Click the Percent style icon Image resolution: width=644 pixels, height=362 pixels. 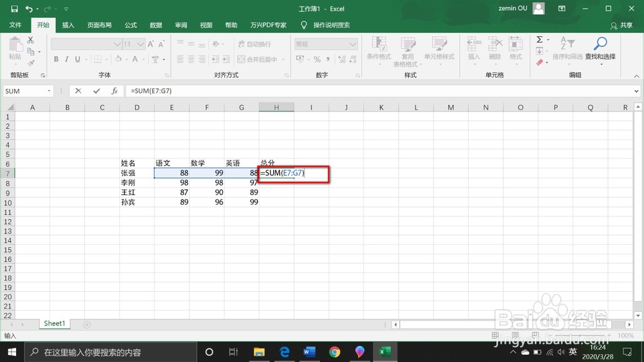317,59
